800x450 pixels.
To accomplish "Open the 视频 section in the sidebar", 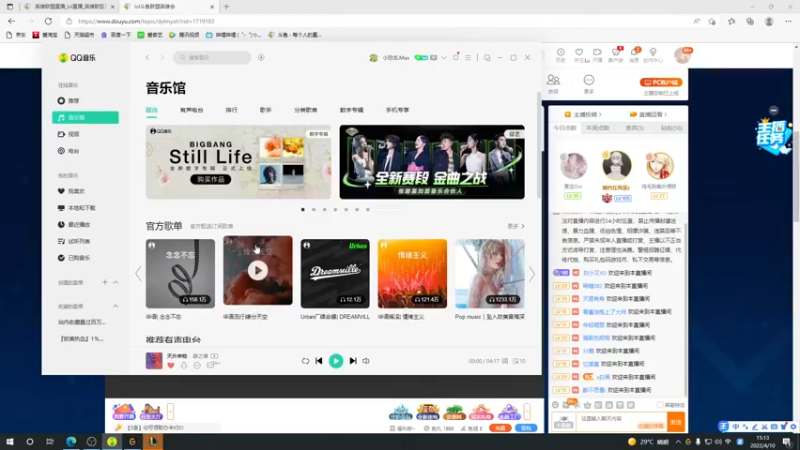I will click(69, 134).
